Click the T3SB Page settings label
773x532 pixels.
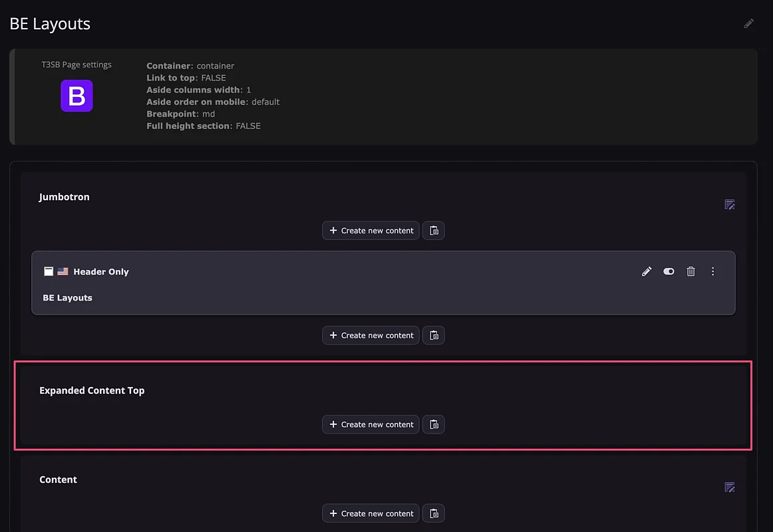(x=77, y=65)
